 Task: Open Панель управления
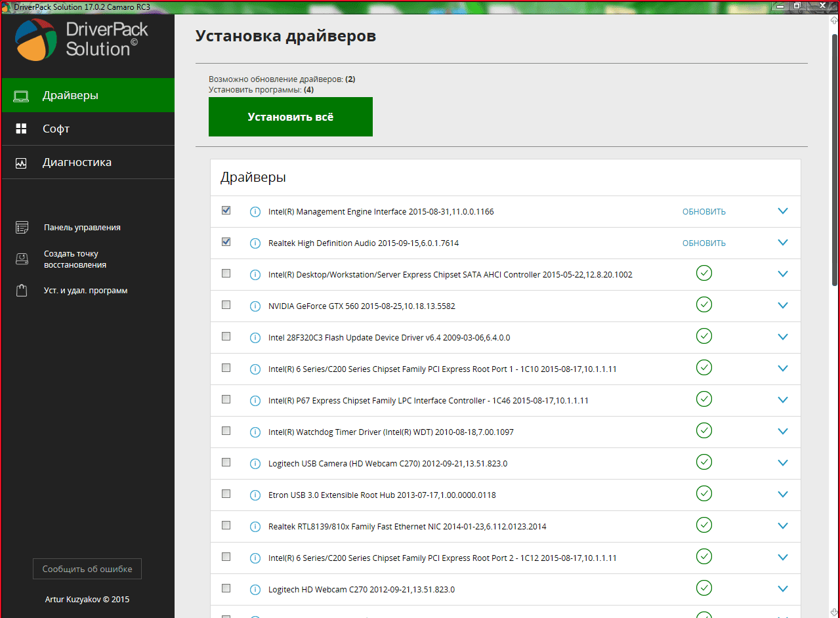click(x=82, y=228)
